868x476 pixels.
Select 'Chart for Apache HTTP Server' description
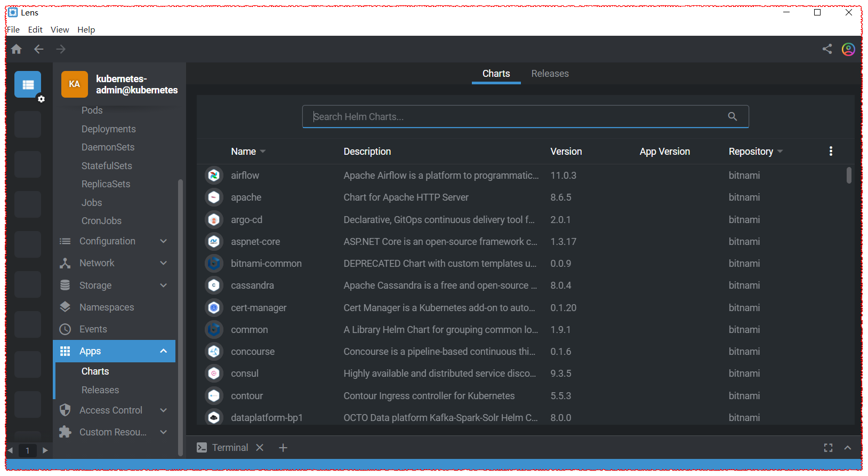(406, 197)
